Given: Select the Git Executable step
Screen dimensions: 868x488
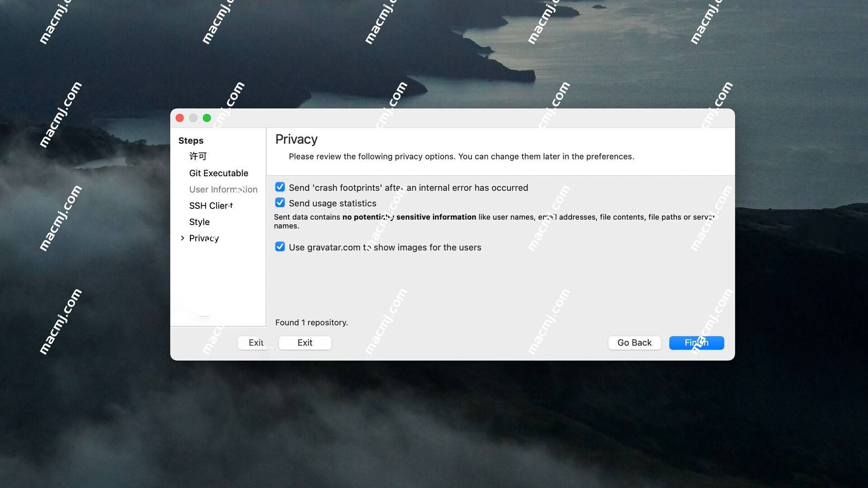Looking at the screenshot, I should click(x=219, y=173).
